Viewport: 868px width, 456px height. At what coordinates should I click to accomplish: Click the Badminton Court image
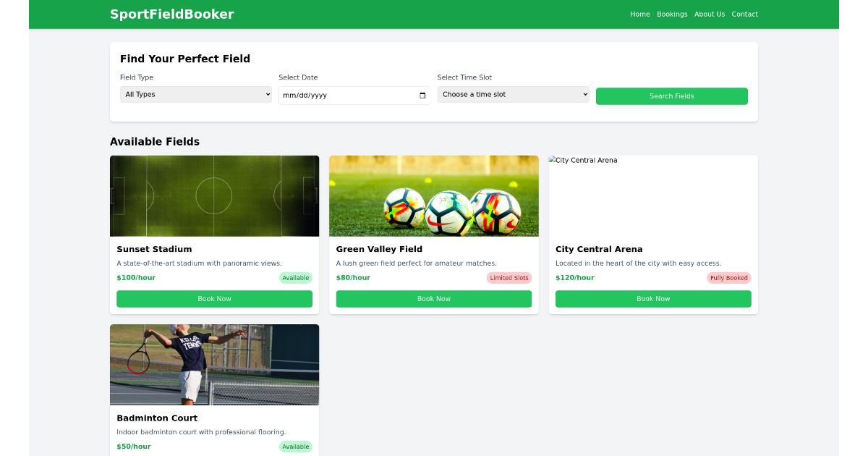click(214, 364)
